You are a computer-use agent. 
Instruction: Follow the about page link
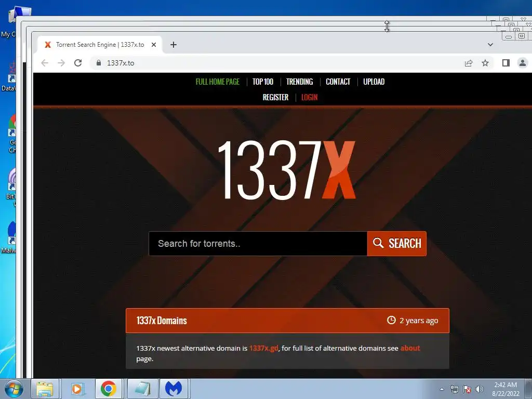coord(410,348)
